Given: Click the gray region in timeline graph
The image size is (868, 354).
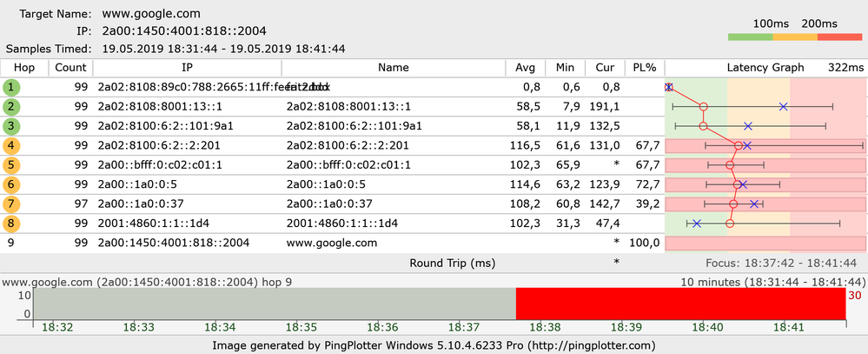Looking at the screenshot, I should (x=275, y=304).
